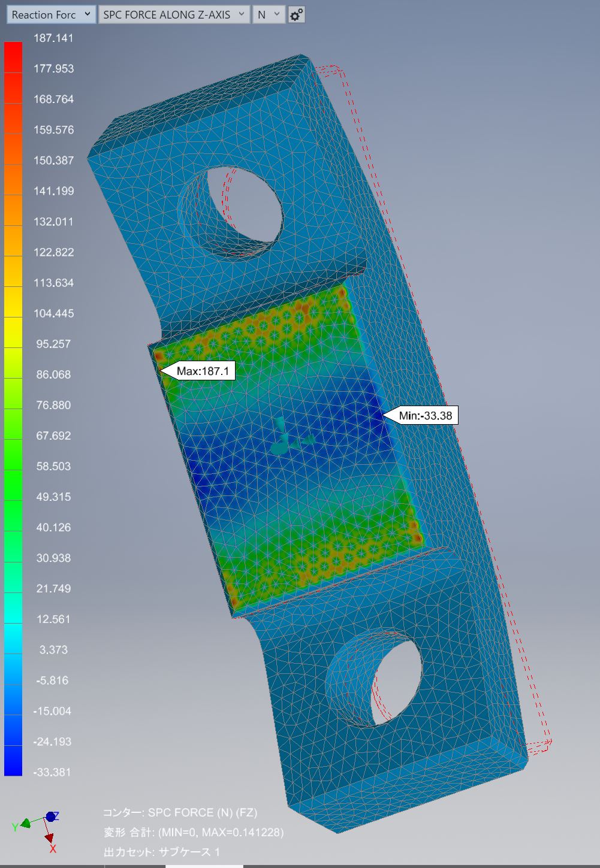This screenshot has height=868, width=600.
Task: Select the Z axis of the view triad
Action: (x=53, y=816)
